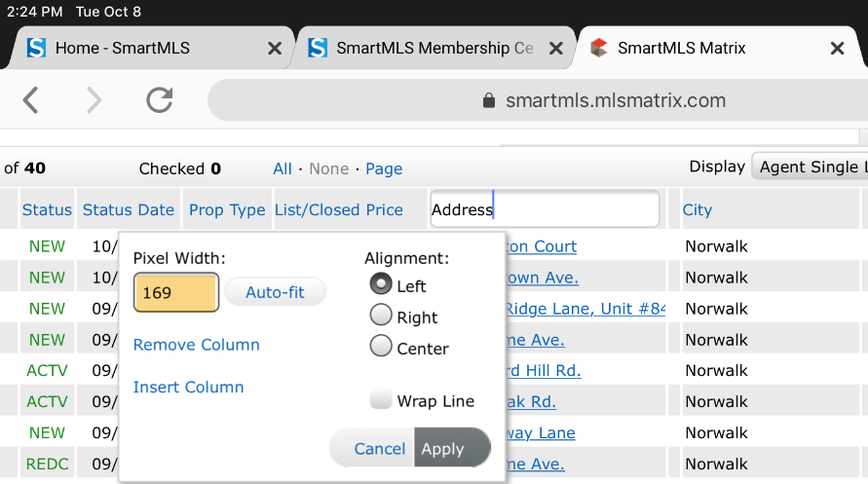This screenshot has height=484, width=868.
Task: Reload the page with refresh icon
Action: click(x=159, y=100)
